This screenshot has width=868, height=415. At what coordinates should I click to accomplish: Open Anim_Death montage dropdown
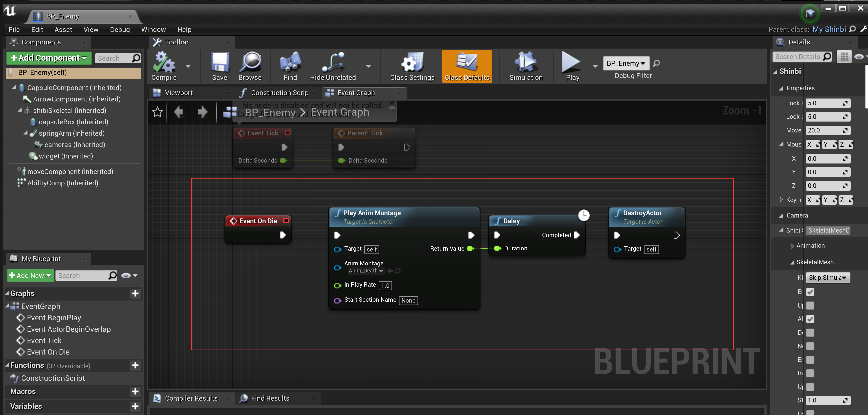366,271
